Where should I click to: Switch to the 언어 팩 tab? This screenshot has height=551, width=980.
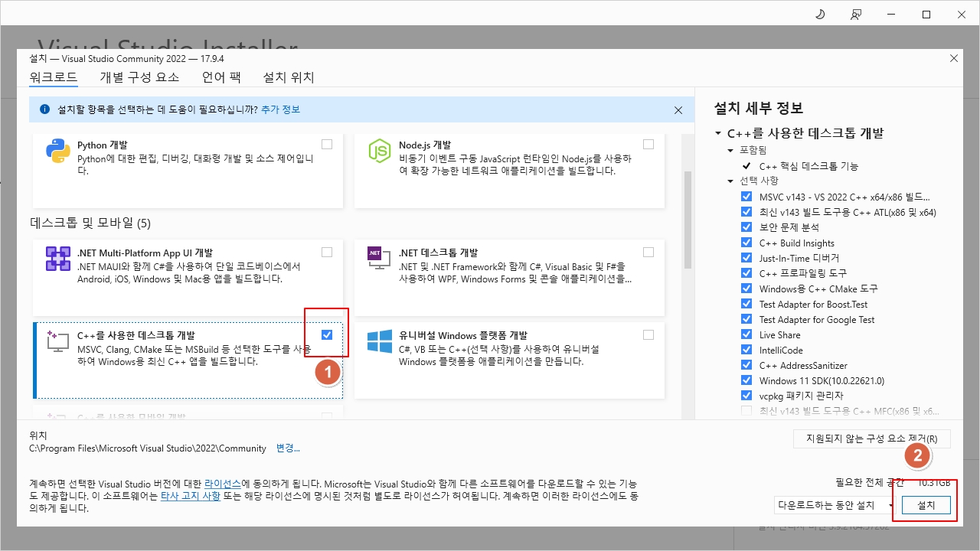point(221,77)
